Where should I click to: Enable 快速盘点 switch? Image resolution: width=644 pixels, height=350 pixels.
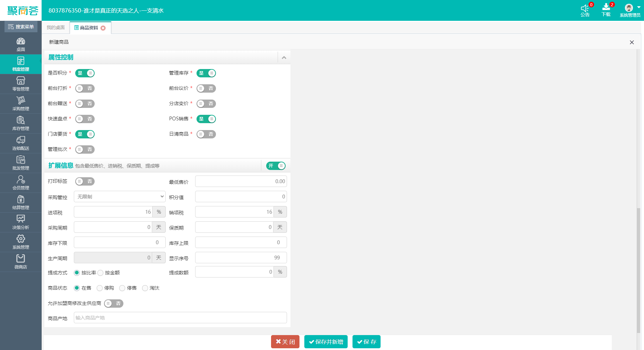(85, 119)
